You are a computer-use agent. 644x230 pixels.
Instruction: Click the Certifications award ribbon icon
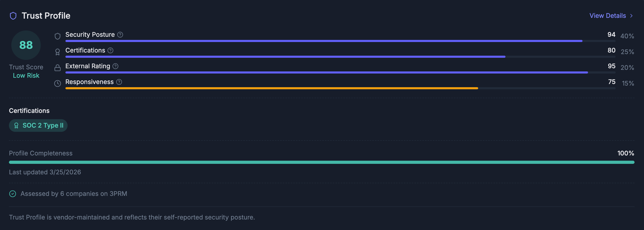57,52
